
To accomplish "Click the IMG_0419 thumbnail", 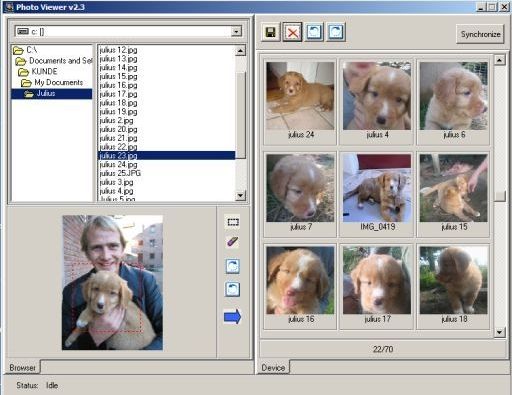I will pos(377,193).
